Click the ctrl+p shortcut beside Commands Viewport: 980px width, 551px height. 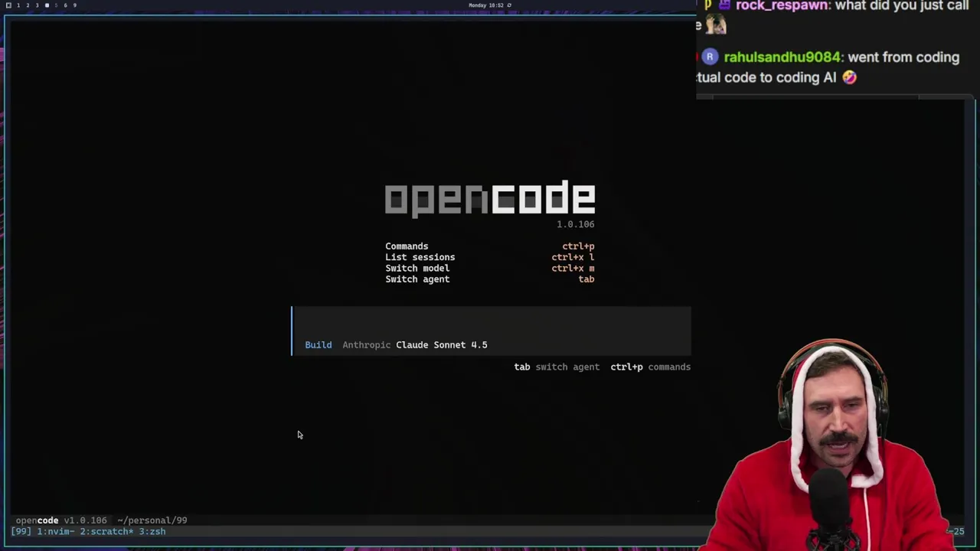point(578,246)
